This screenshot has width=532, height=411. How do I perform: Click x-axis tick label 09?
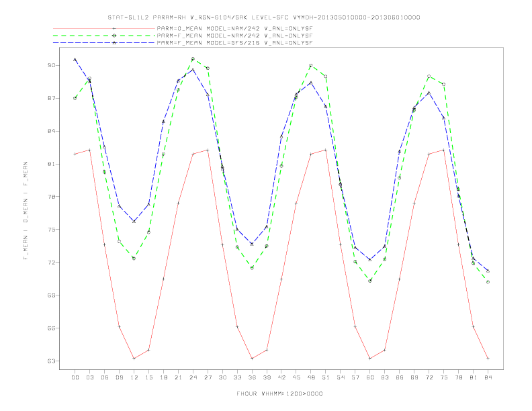[x=119, y=377]
